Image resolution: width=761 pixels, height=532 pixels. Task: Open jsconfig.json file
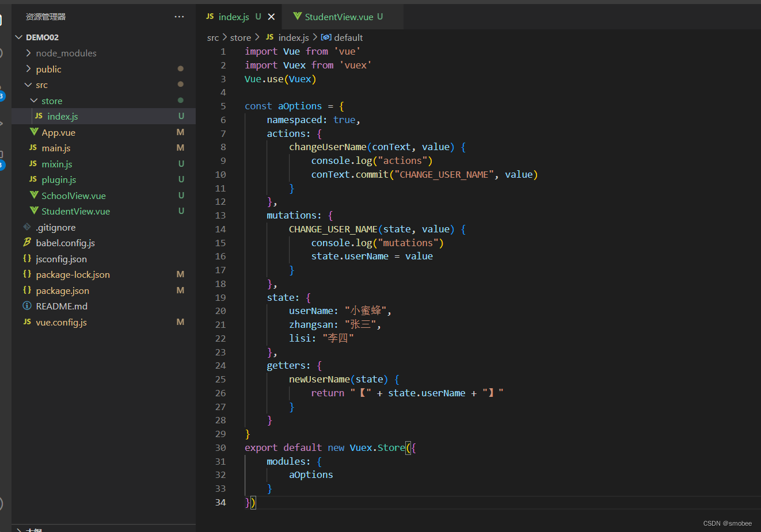tap(104, 259)
